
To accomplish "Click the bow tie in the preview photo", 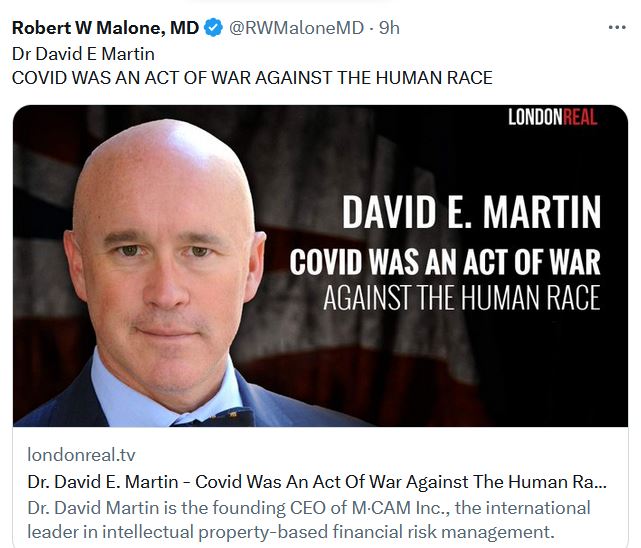I will tap(223, 418).
